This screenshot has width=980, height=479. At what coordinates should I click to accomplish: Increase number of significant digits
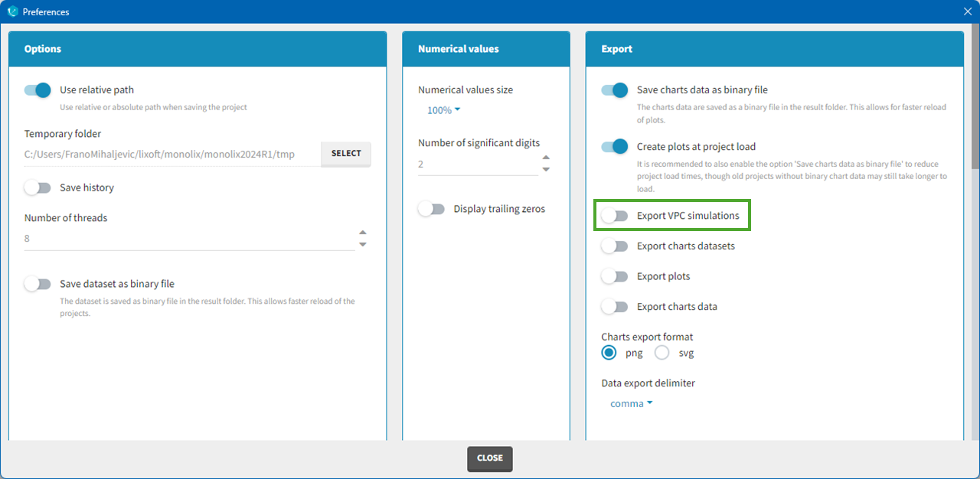546,158
